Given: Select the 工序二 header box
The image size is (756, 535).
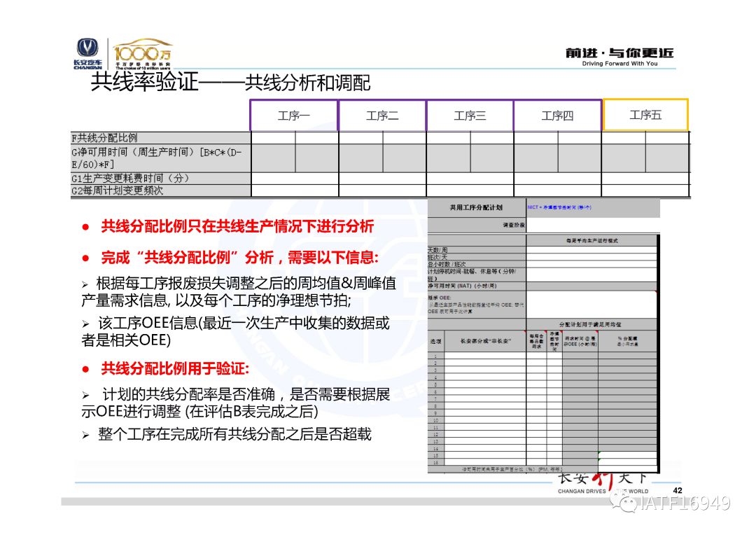Looking at the screenshot, I should click(382, 116).
